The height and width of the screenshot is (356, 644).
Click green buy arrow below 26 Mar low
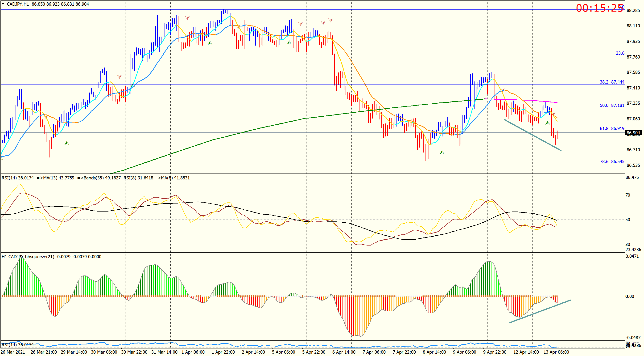(67, 143)
